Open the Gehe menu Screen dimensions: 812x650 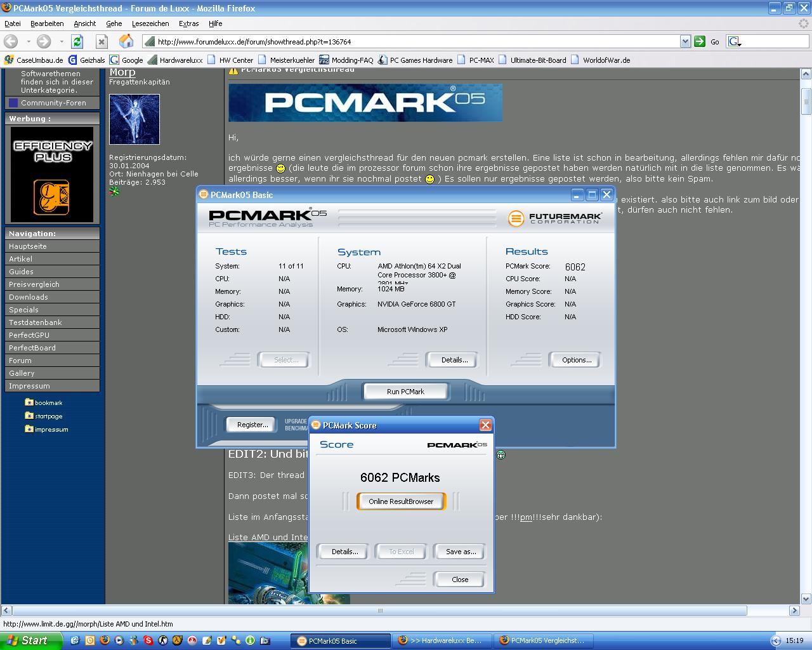point(114,23)
